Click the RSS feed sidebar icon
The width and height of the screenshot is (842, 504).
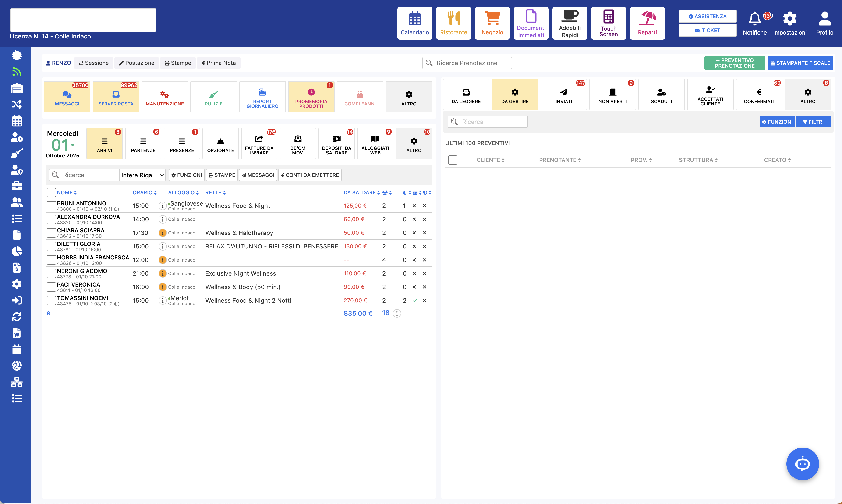point(17,72)
